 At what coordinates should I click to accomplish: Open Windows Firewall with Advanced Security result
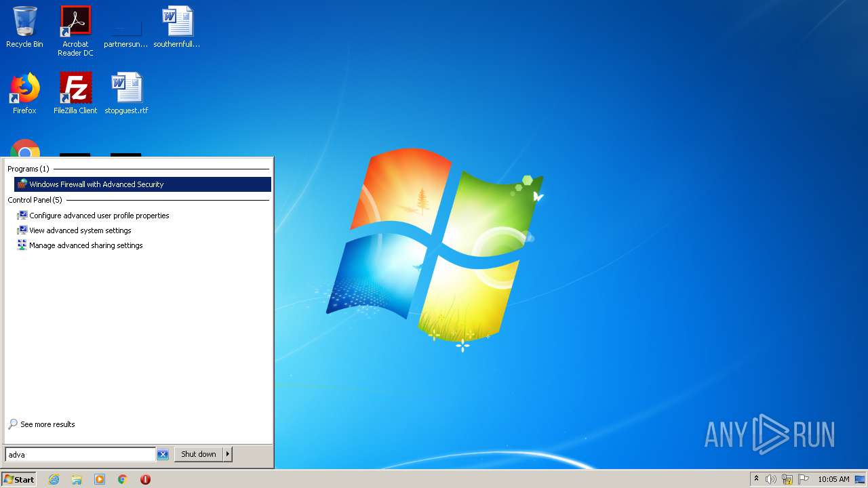(x=142, y=184)
